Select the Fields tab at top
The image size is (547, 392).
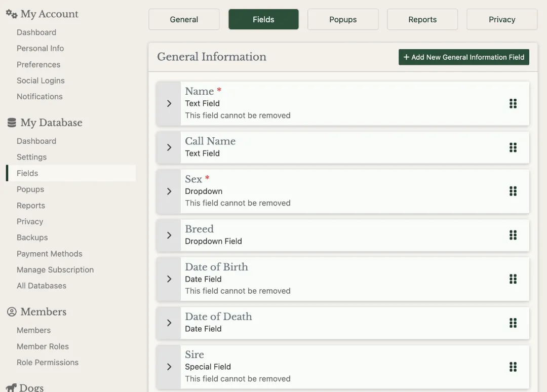(x=263, y=20)
